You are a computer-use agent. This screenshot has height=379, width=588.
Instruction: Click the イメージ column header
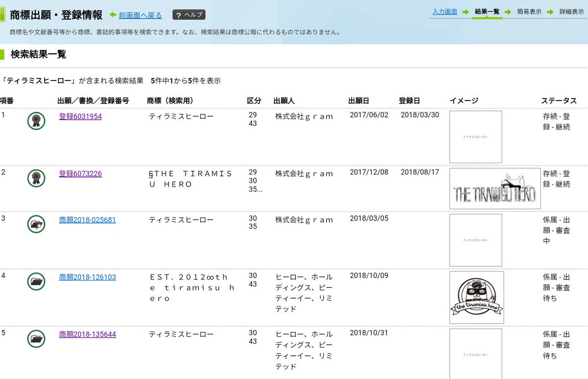tap(464, 101)
